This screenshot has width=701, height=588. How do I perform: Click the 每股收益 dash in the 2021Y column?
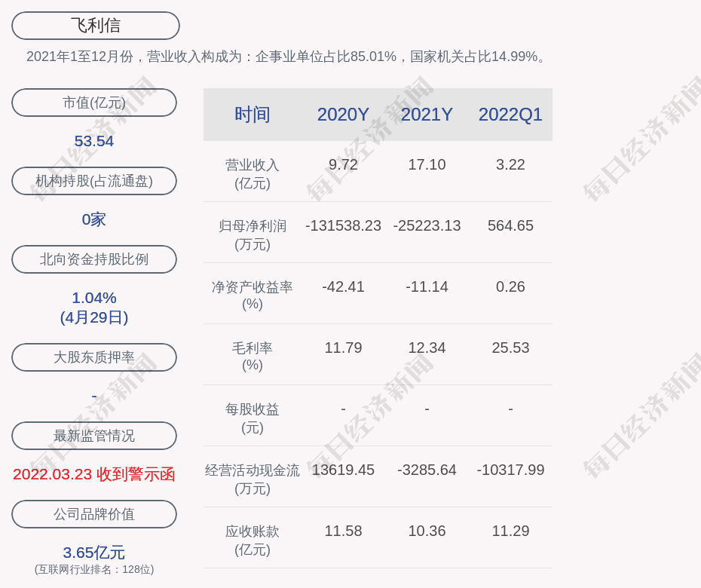coord(427,409)
